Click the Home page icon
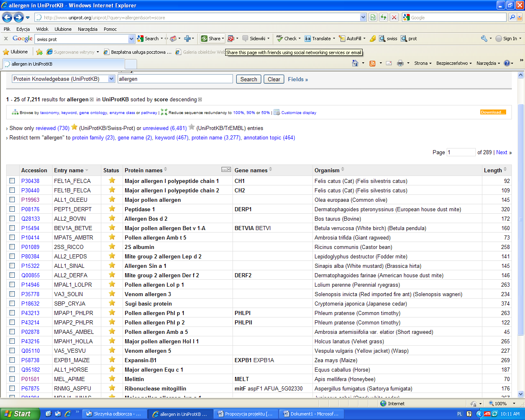This screenshot has width=525, height=420. (356, 63)
